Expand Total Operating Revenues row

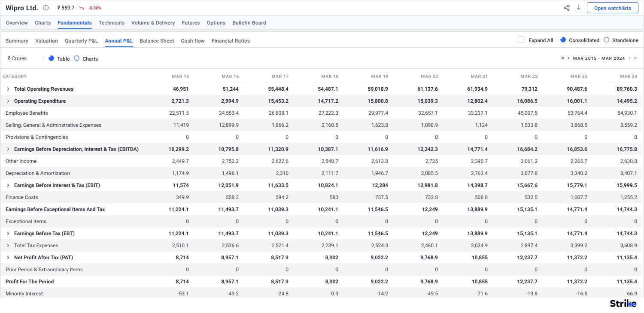point(8,89)
